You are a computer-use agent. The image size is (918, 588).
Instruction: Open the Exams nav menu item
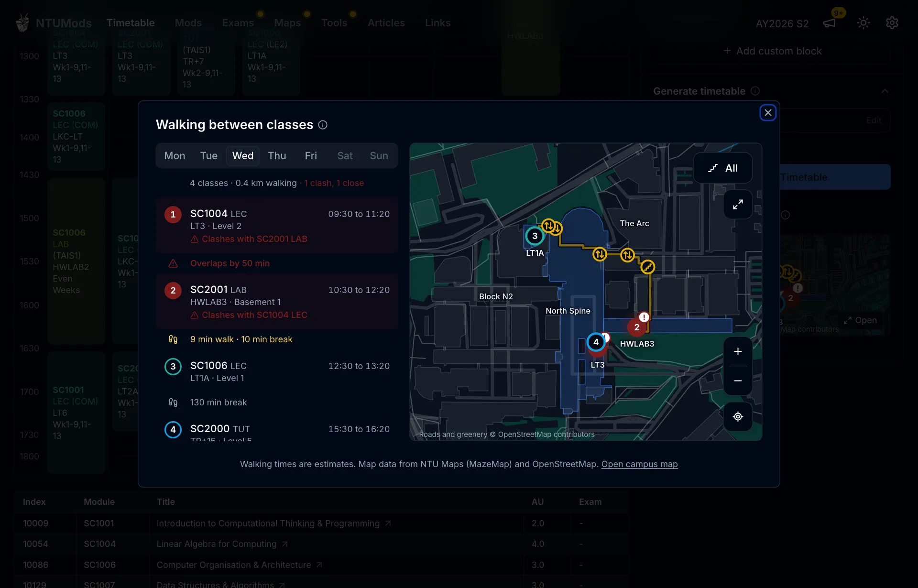238,23
